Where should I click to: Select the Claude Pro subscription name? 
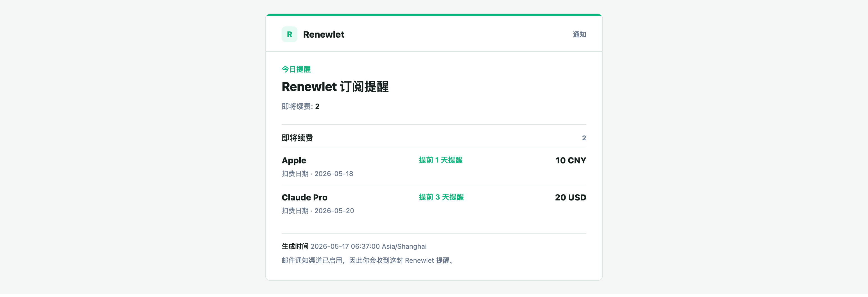coord(304,197)
